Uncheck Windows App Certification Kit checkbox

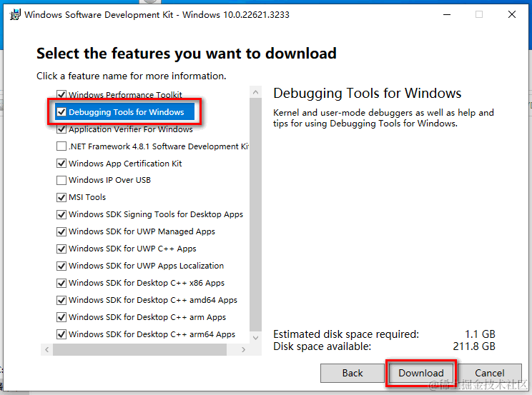61,164
